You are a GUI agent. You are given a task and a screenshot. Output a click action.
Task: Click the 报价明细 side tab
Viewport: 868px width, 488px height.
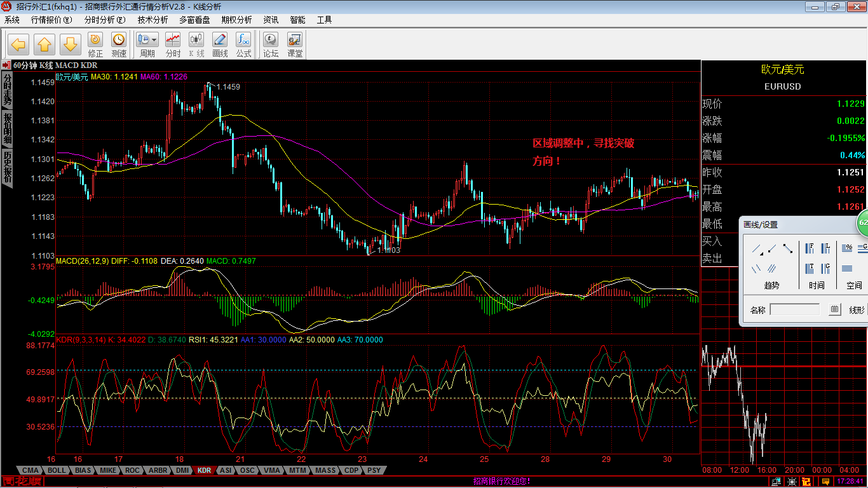(x=7, y=128)
